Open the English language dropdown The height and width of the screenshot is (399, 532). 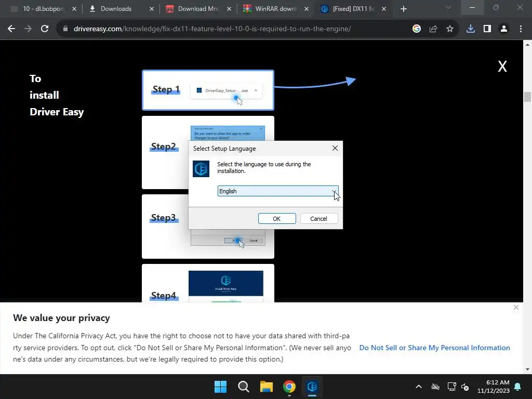[278, 191]
